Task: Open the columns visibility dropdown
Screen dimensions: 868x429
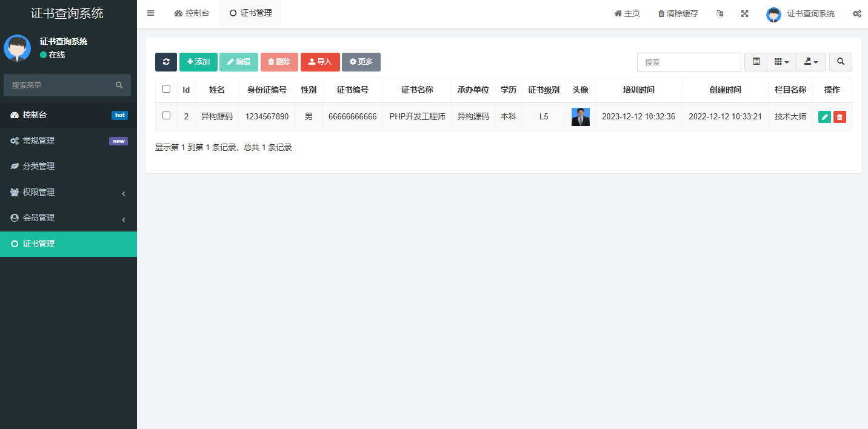Action: point(781,62)
